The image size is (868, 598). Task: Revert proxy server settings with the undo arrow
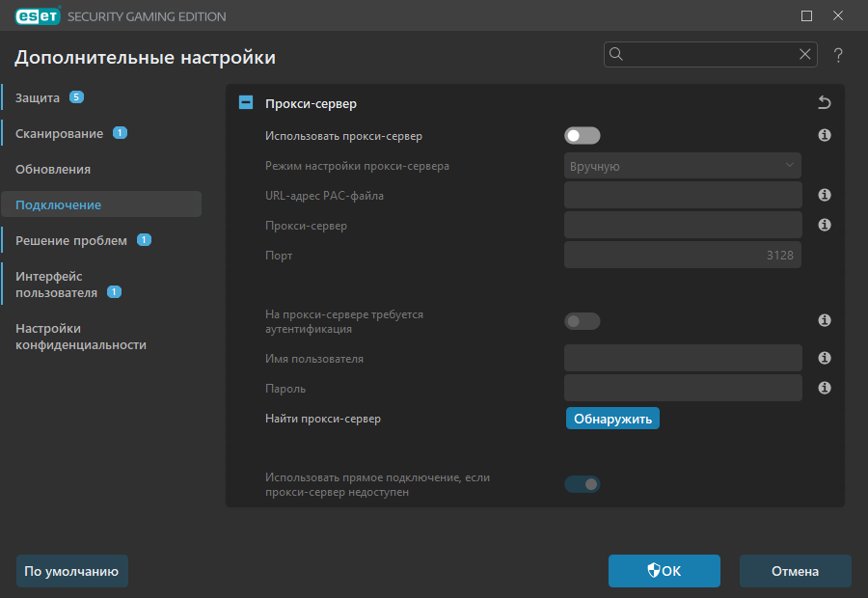coord(825,102)
